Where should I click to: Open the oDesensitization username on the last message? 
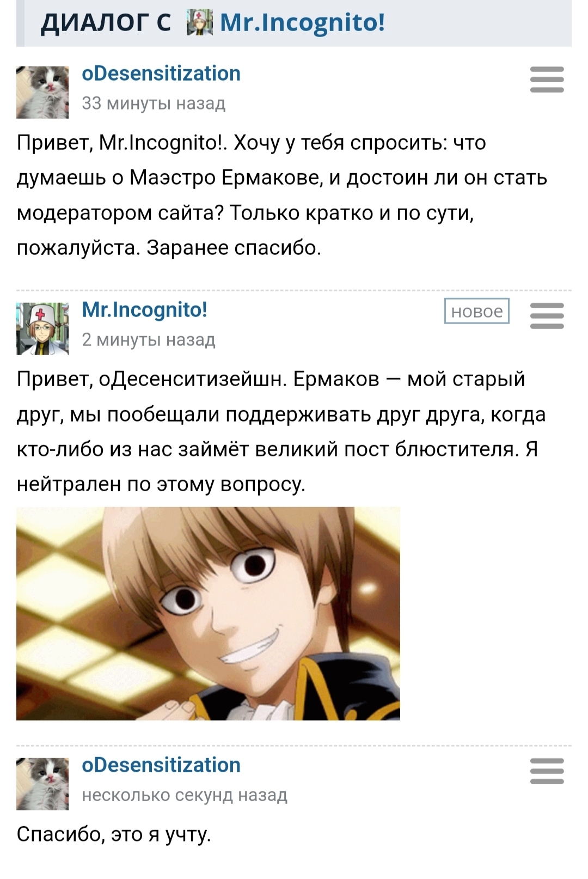click(x=161, y=765)
